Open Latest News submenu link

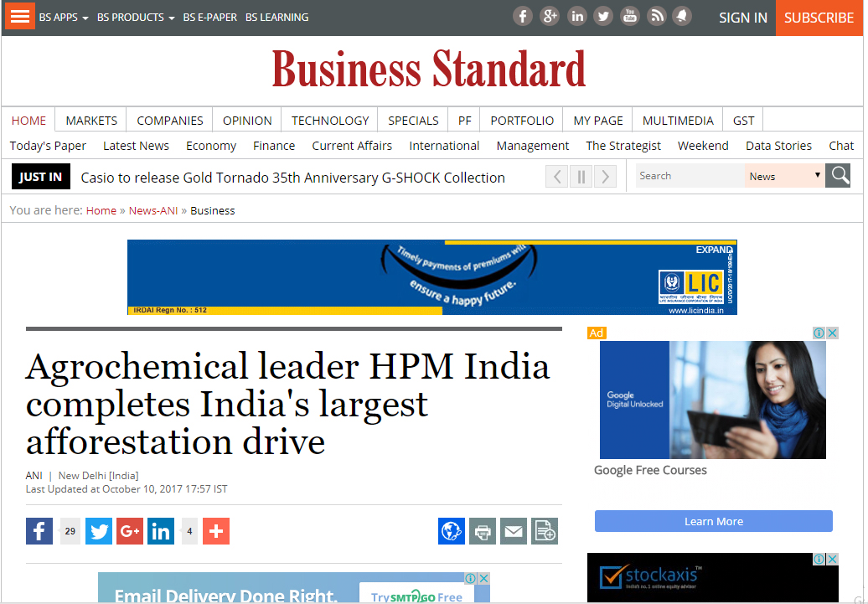click(x=137, y=146)
